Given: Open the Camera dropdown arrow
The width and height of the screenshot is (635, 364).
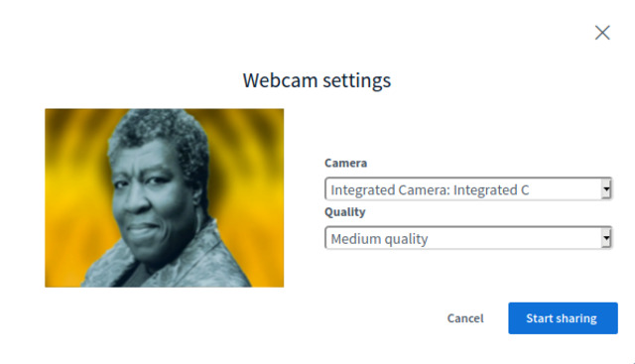Looking at the screenshot, I should click(x=606, y=189).
